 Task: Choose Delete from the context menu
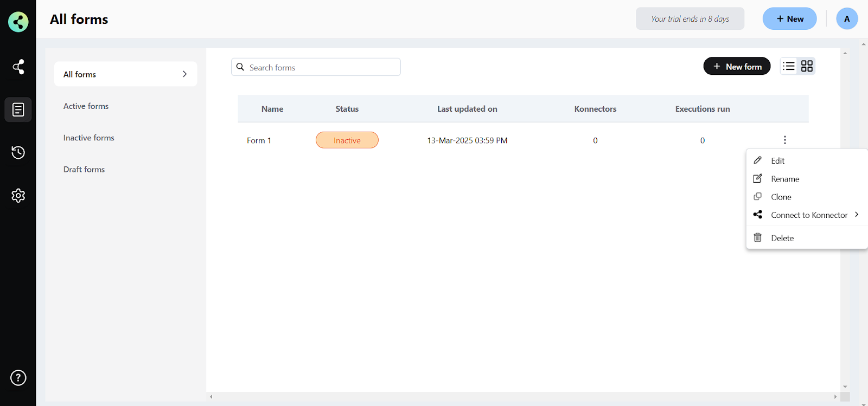tap(807, 238)
